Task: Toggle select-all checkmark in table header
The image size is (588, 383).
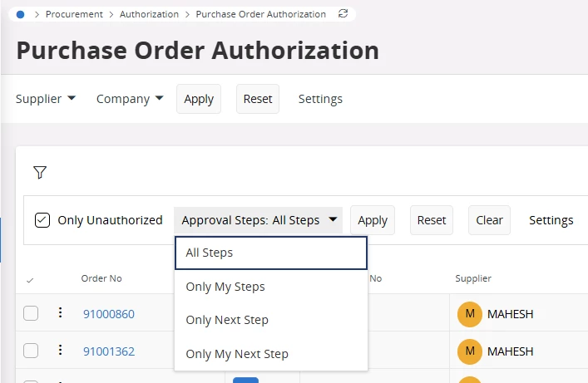Action: pyautogui.click(x=30, y=280)
